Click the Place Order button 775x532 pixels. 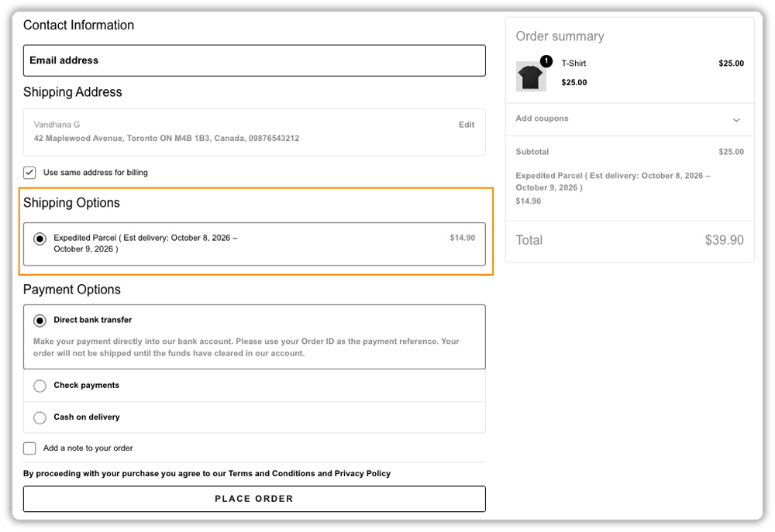tap(254, 499)
